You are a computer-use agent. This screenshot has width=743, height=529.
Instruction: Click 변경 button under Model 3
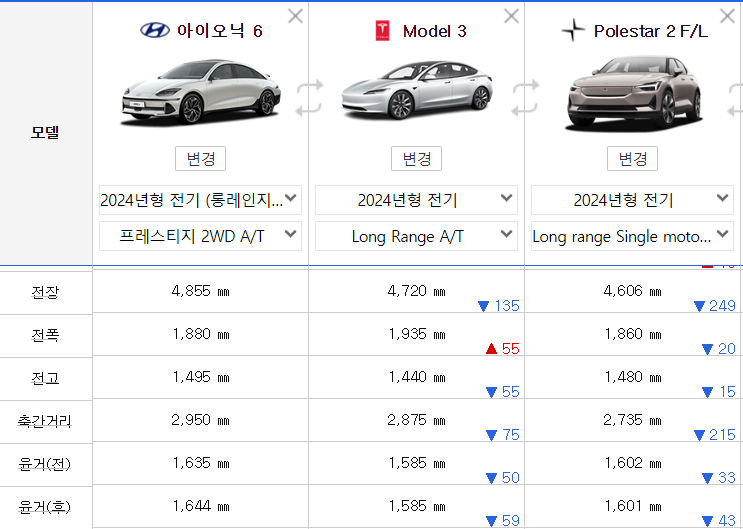(x=417, y=158)
